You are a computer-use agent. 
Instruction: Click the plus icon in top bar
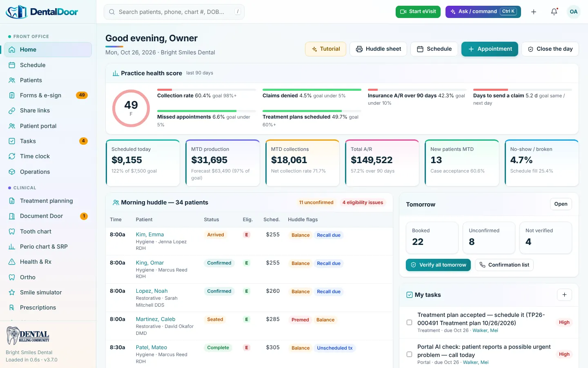coord(534,12)
